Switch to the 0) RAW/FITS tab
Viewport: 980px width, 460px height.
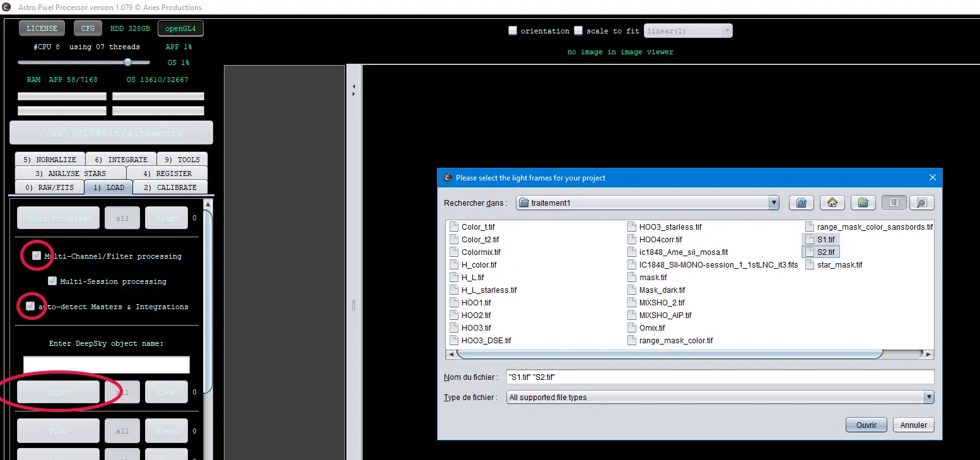pos(49,187)
